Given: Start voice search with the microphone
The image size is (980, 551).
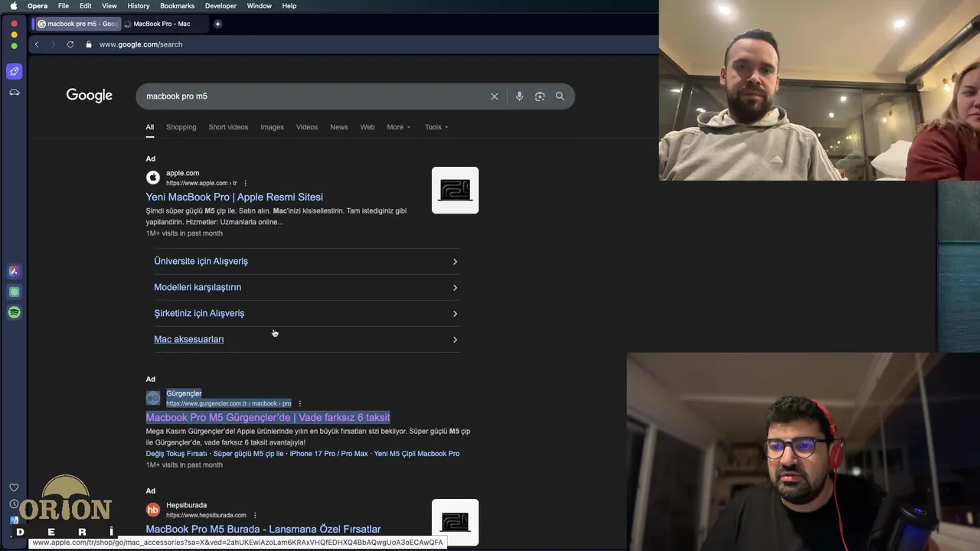Looking at the screenshot, I should click(x=519, y=96).
